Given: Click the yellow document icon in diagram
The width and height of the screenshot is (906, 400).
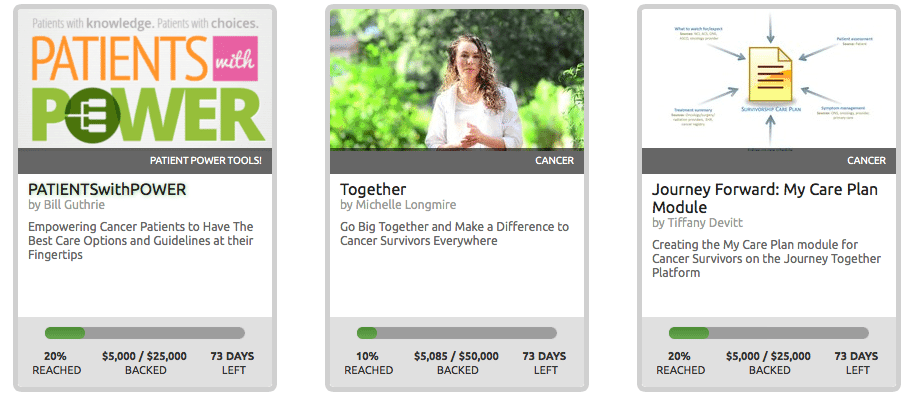Looking at the screenshot, I should 770,75.
